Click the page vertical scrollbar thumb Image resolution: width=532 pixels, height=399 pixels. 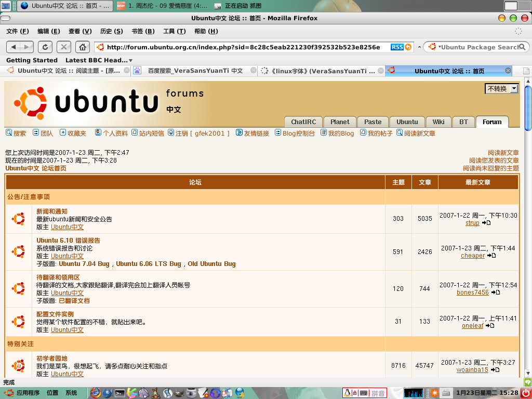[528, 108]
